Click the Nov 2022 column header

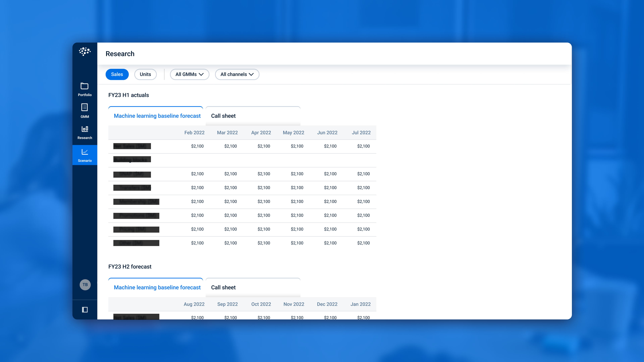pos(294,304)
